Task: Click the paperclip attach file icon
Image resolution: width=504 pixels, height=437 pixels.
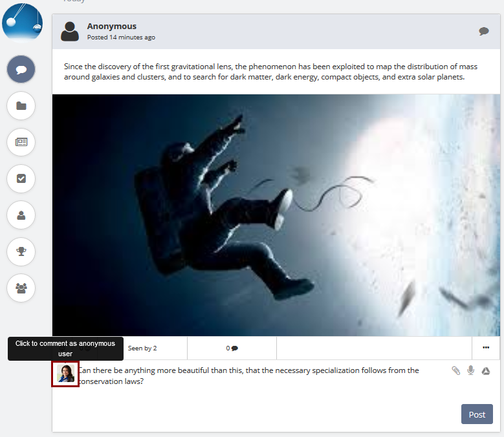Action: pyautogui.click(x=455, y=370)
